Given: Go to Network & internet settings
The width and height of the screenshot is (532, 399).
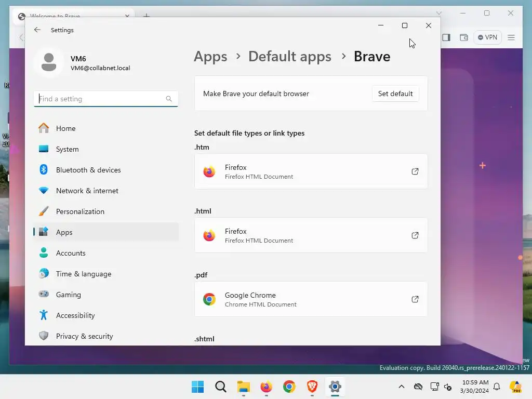Looking at the screenshot, I should pyautogui.click(x=106, y=191).
